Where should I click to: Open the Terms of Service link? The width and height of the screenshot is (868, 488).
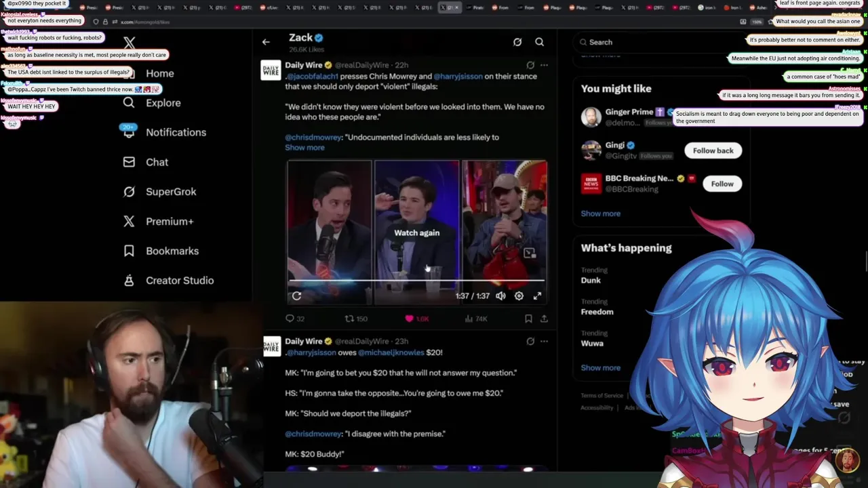[601, 395]
